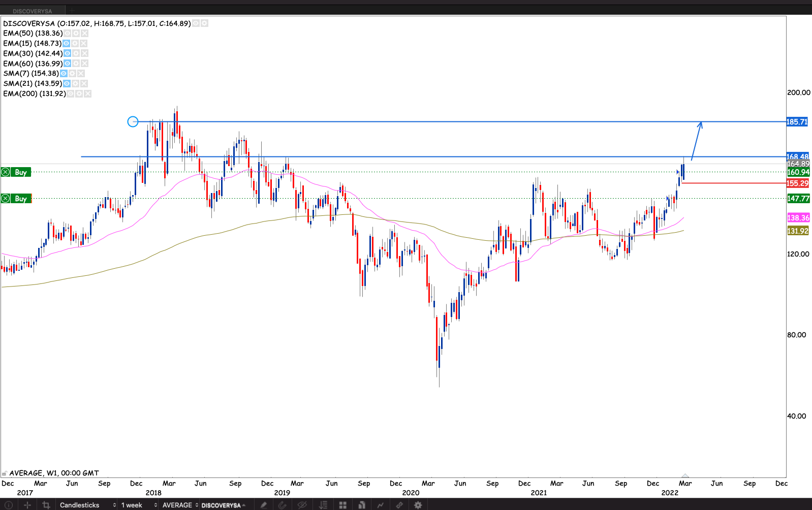Remove the EMA(30) indicator
Image resolution: width=812 pixels, height=510 pixels.
85,53
